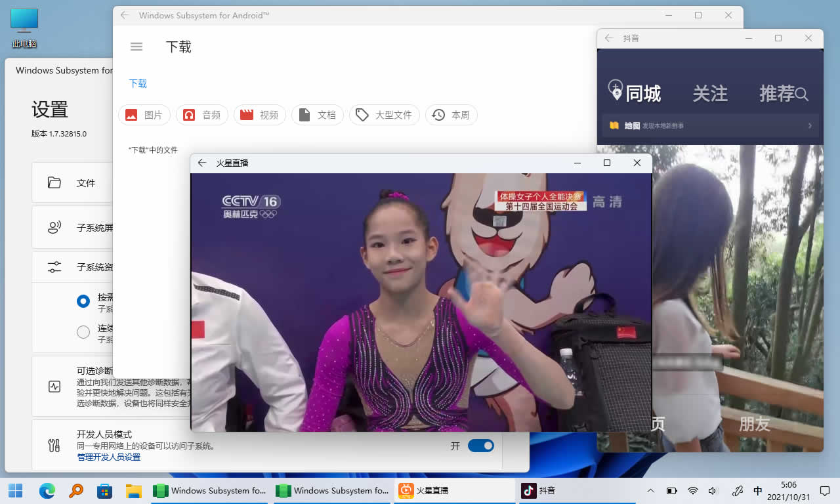Screen dimensions: 840x504
Task: Expand the 地图 local news banner arrow
Action: click(x=810, y=125)
